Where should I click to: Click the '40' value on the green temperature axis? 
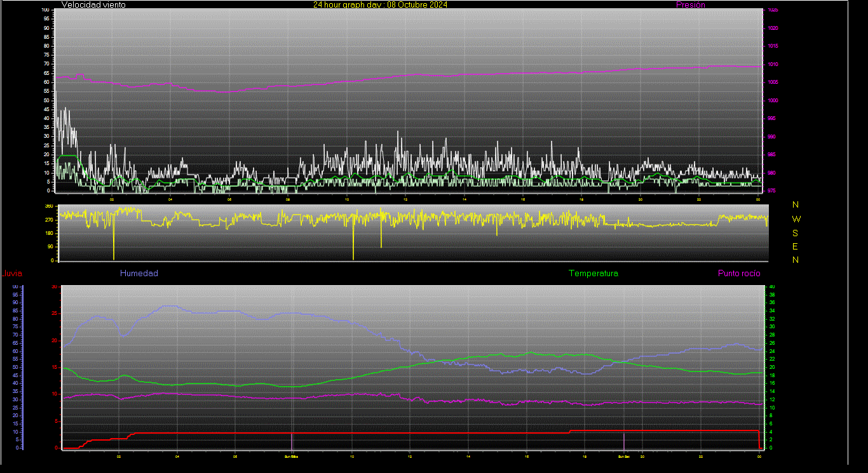tap(772, 287)
